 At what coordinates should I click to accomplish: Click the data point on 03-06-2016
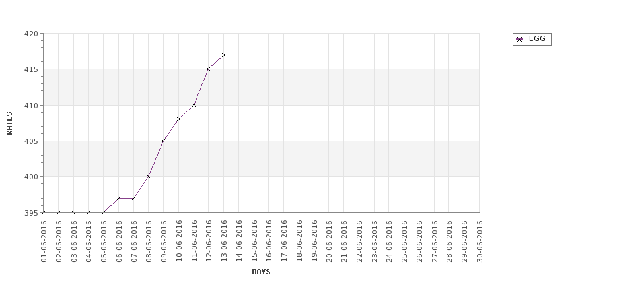(73, 212)
